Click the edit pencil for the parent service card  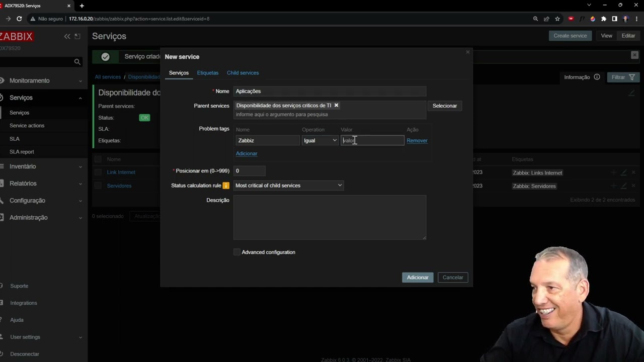(631, 93)
